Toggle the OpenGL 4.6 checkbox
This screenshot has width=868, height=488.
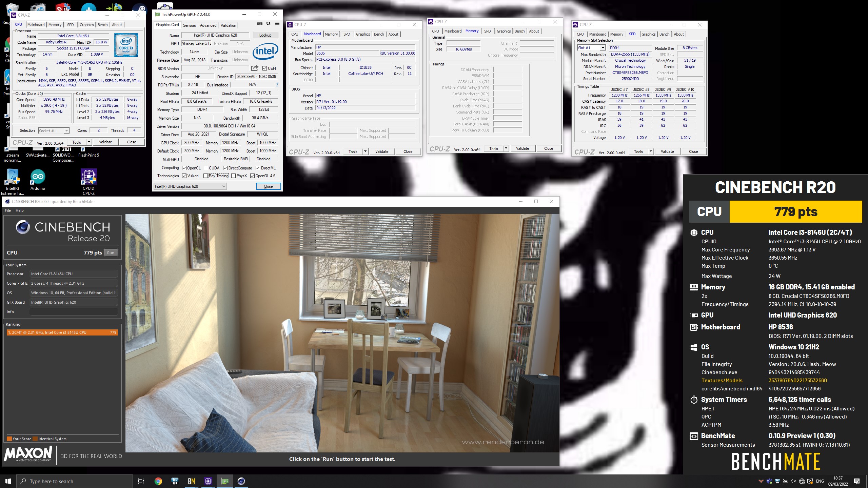(252, 176)
